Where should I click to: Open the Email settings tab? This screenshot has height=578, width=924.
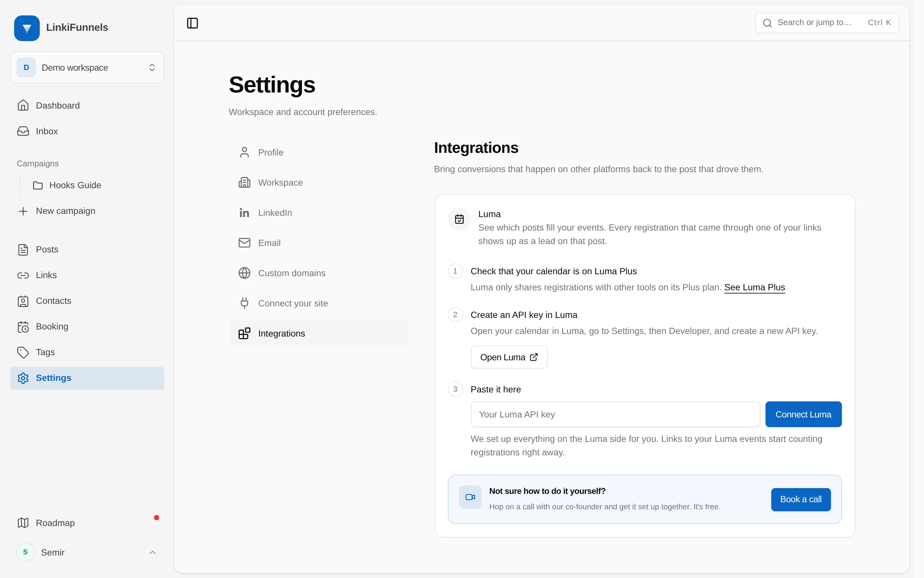pos(319,243)
